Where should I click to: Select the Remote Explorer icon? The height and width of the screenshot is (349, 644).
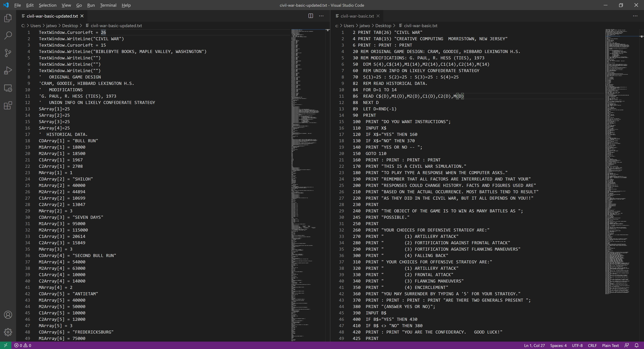click(9, 88)
